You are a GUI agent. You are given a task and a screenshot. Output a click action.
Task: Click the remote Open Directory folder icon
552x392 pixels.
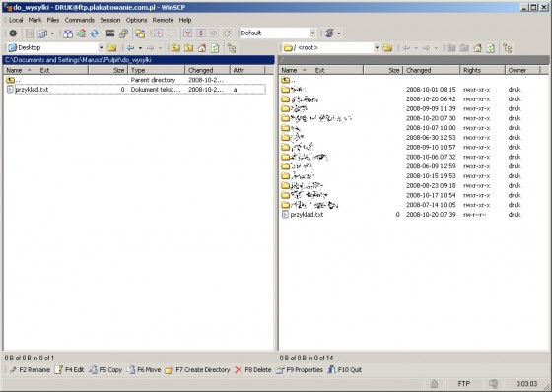tap(388, 48)
